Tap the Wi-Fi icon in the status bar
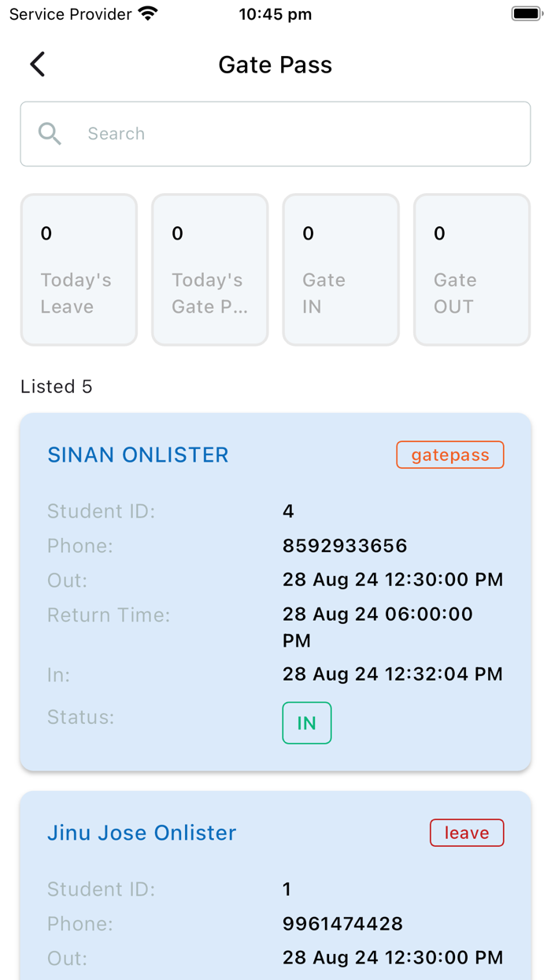 point(146,13)
